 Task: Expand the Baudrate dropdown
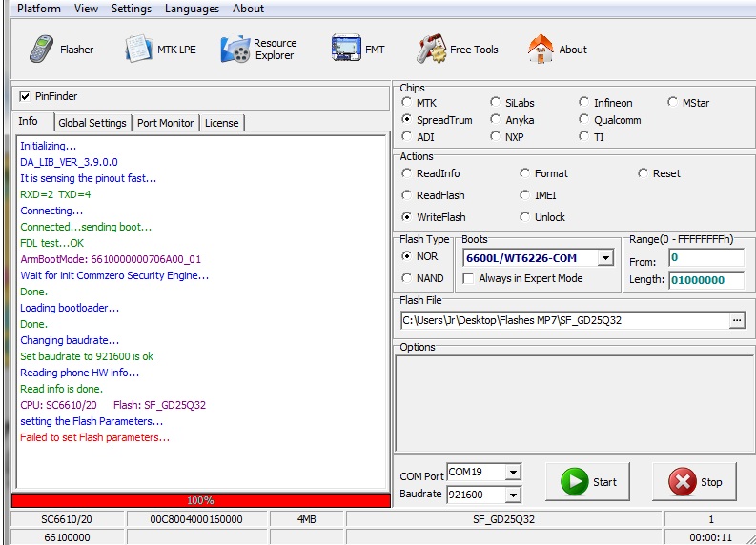click(x=514, y=495)
